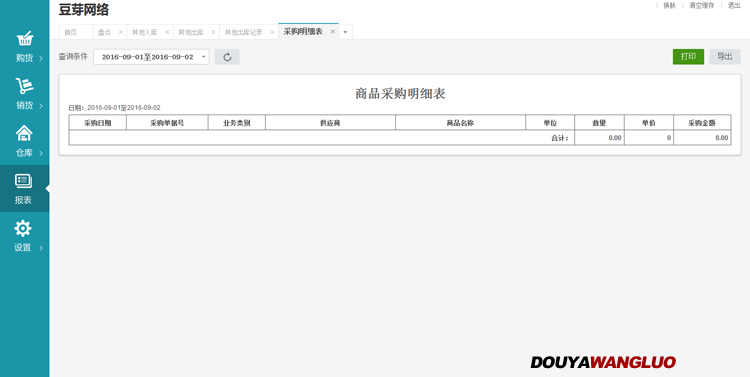The width and height of the screenshot is (750, 377).
Task: Switch to the 其他出库 tab
Action: (x=191, y=32)
